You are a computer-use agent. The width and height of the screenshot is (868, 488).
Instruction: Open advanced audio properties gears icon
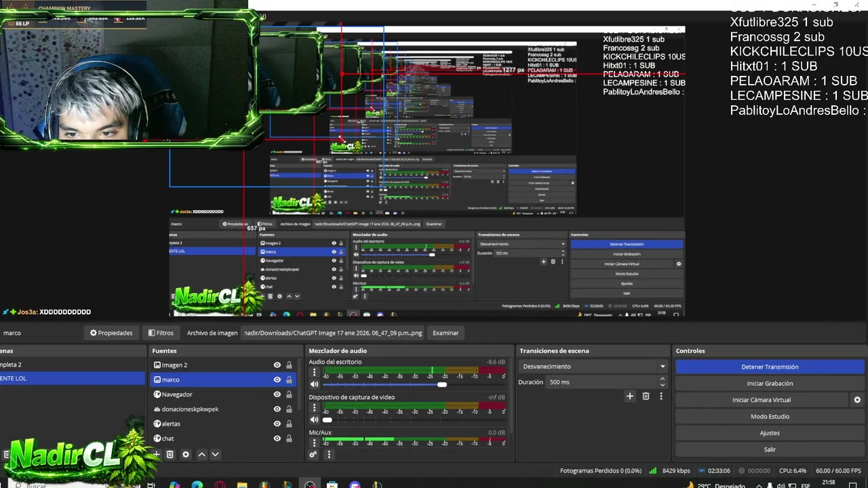tap(313, 454)
